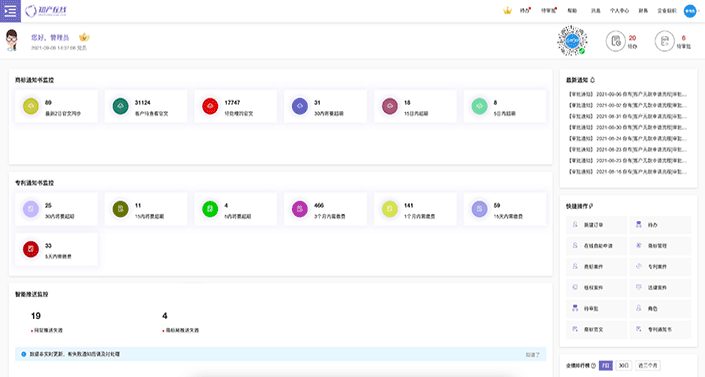Open the first notice in 最新通知 list
This screenshot has width=705, height=377.
click(x=628, y=94)
